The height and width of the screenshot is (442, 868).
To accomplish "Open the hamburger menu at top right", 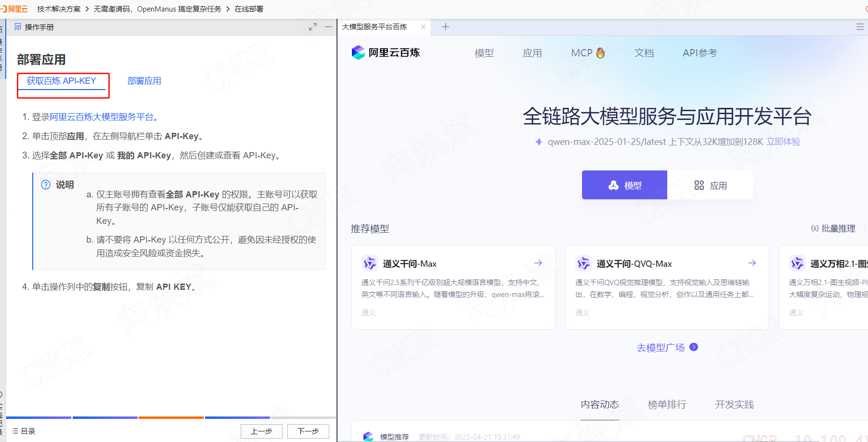I will pyautogui.click(x=860, y=27).
